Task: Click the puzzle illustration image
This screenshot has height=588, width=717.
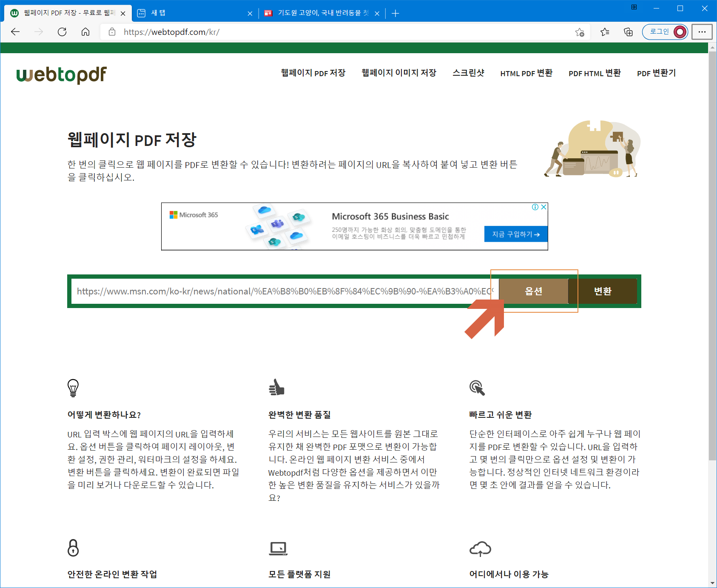Action: [592, 149]
